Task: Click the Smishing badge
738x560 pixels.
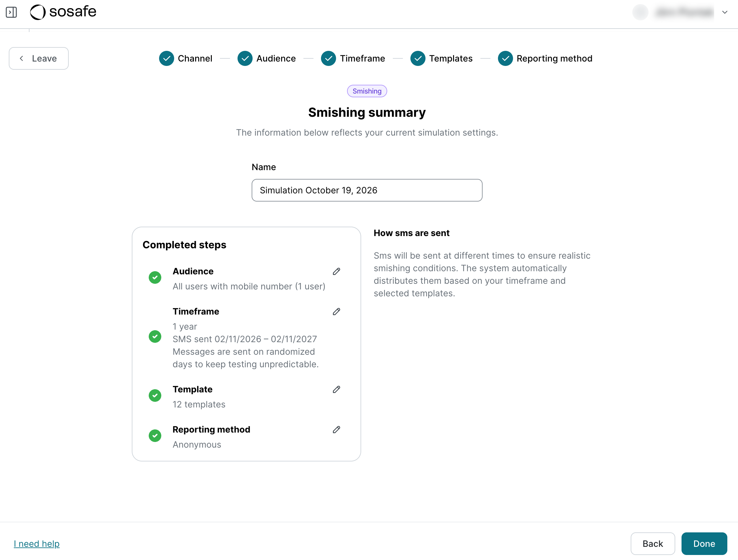Action: tap(367, 91)
